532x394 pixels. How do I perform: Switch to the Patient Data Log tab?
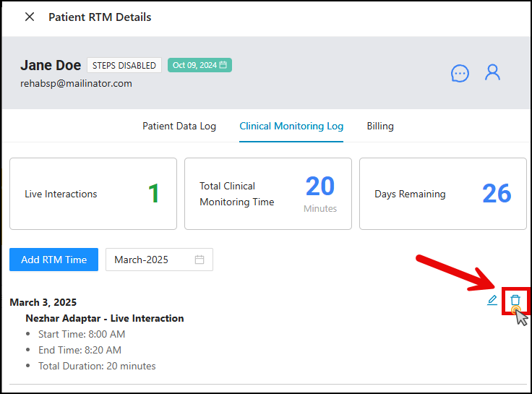(179, 126)
